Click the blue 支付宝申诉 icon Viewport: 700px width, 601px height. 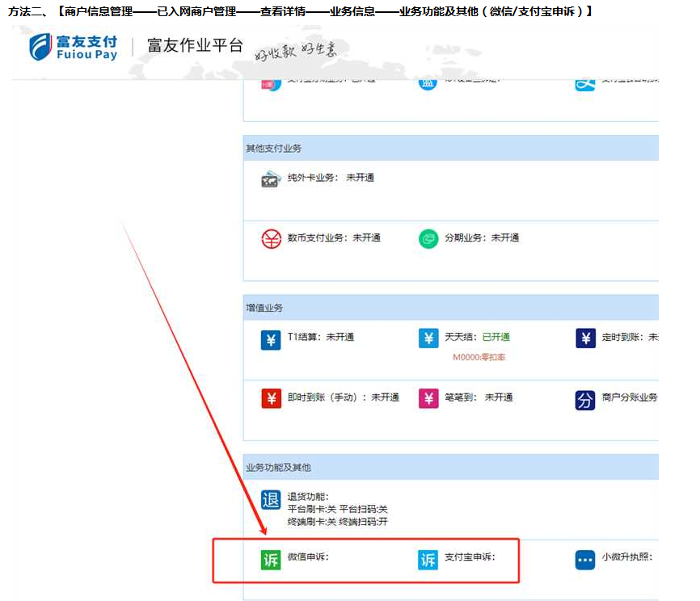click(428, 559)
